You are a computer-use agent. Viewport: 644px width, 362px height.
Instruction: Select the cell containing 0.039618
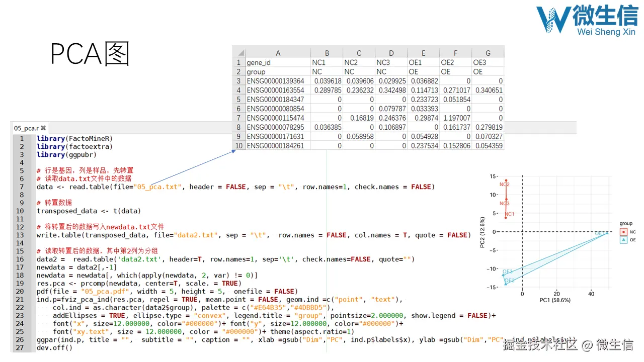click(x=327, y=81)
